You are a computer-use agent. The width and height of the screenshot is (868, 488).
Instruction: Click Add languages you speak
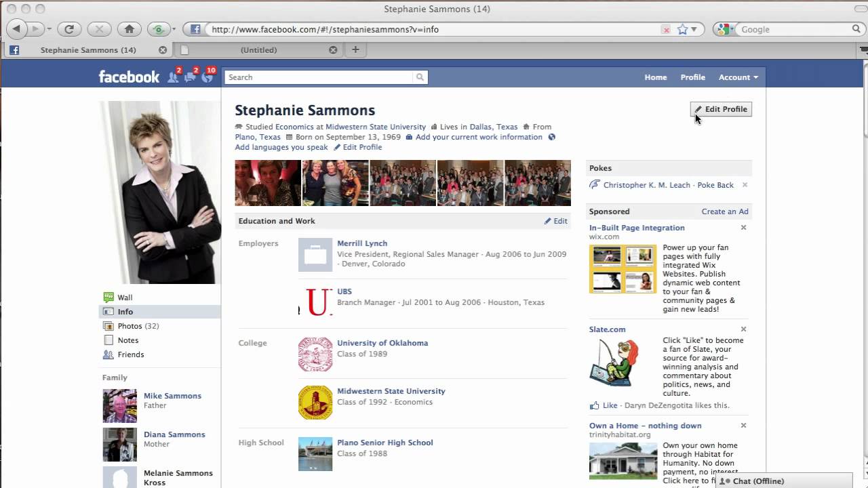click(x=281, y=147)
